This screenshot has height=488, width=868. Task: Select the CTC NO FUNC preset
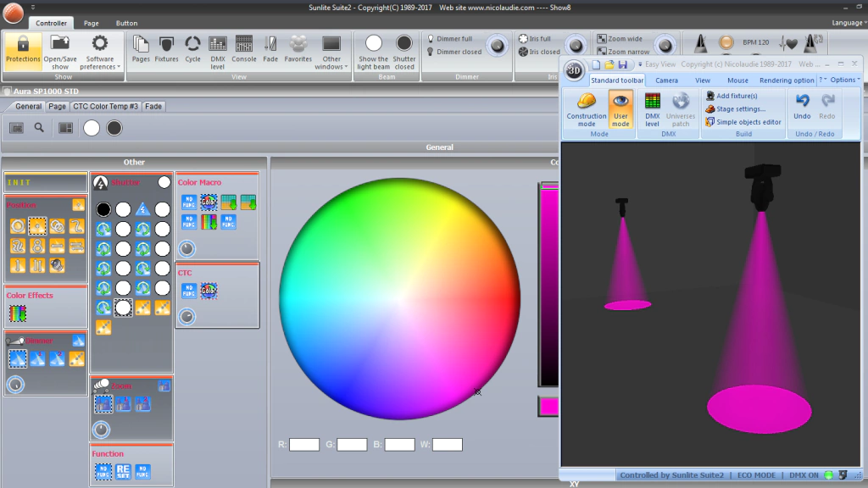tap(189, 291)
